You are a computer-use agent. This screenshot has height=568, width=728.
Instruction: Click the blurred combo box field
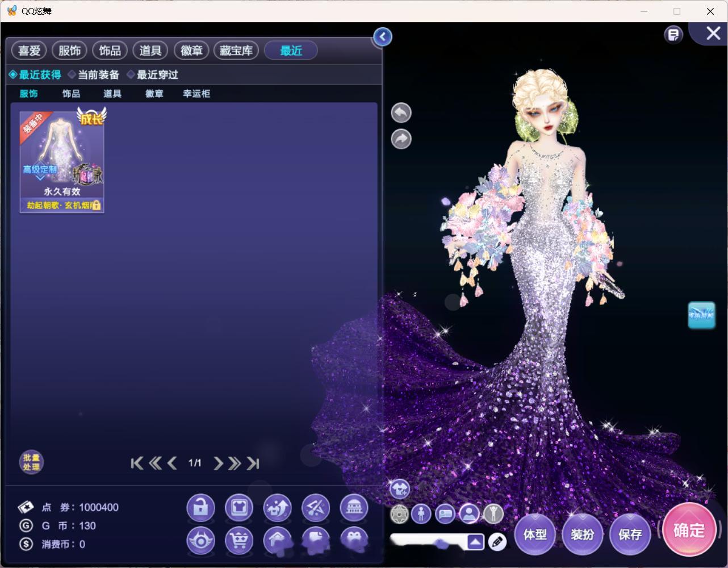429,542
